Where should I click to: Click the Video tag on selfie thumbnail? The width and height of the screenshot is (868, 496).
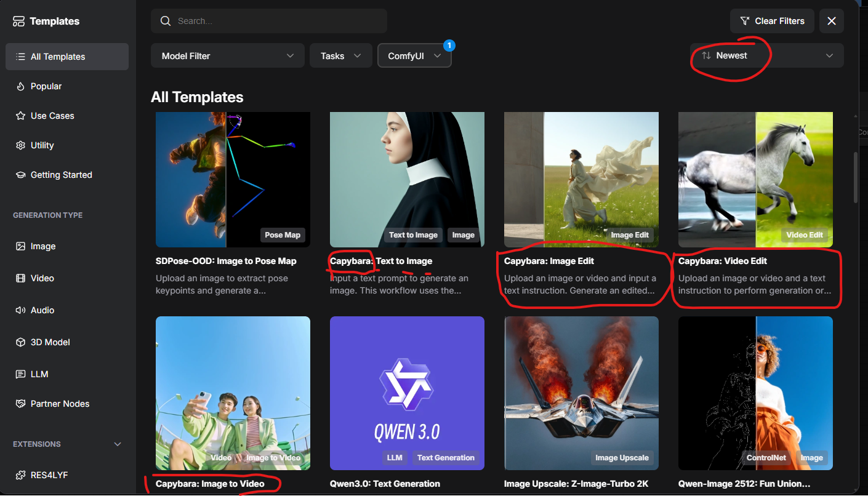click(221, 458)
